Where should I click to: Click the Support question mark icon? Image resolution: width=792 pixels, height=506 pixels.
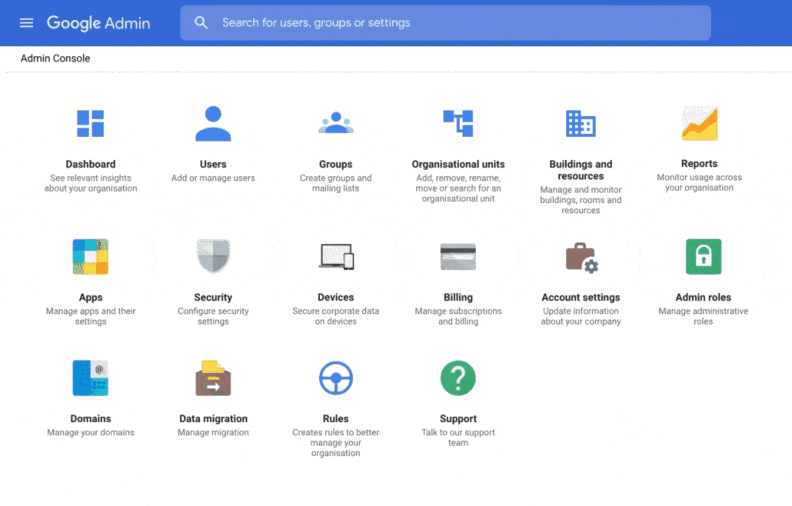[x=458, y=378]
